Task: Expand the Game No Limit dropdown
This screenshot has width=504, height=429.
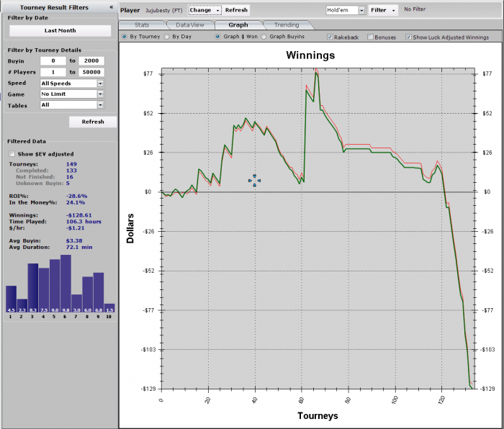Action: click(100, 94)
